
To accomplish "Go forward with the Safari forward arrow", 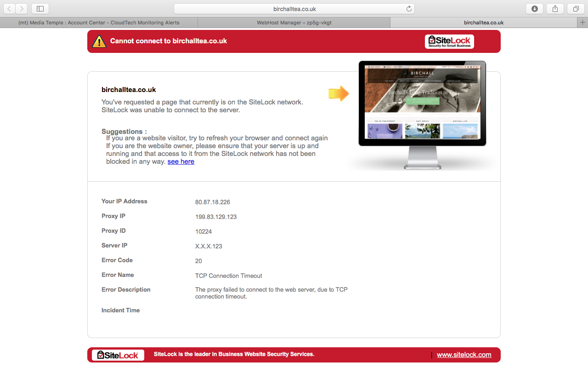I will [22, 9].
